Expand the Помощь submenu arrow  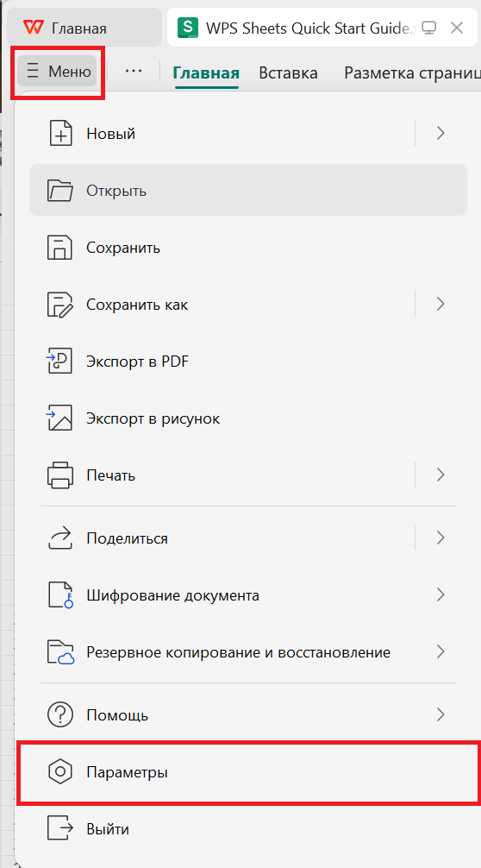[440, 714]
